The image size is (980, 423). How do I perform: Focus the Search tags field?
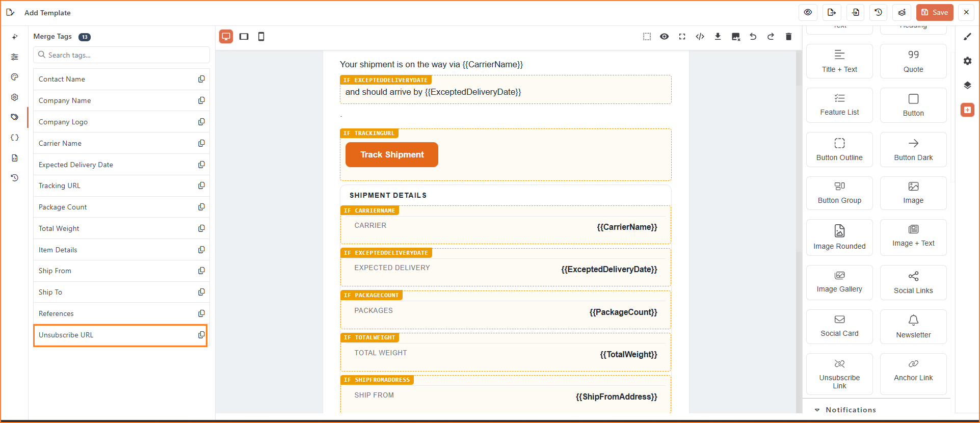pos(121,55)
